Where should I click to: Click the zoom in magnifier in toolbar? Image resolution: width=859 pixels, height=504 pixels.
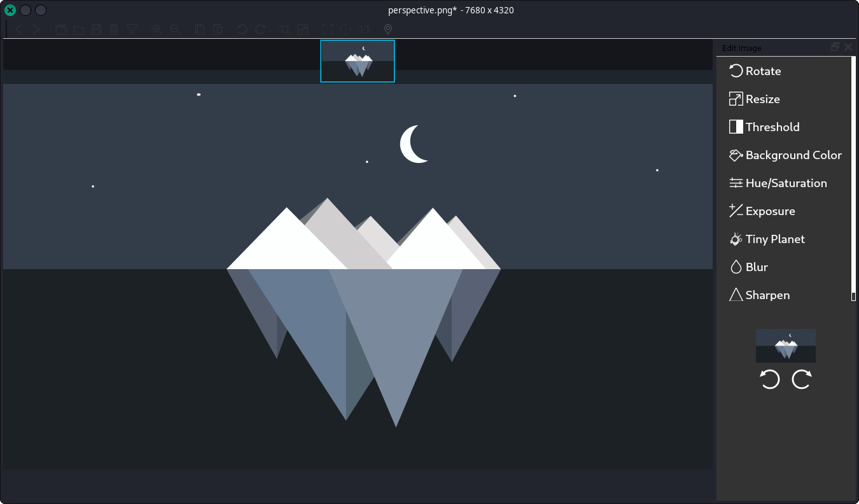157,29
